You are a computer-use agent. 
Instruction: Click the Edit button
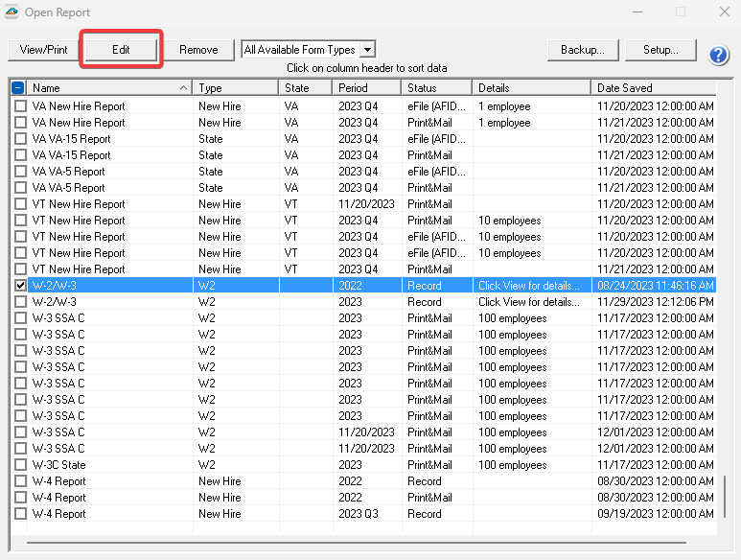(121, 50)
